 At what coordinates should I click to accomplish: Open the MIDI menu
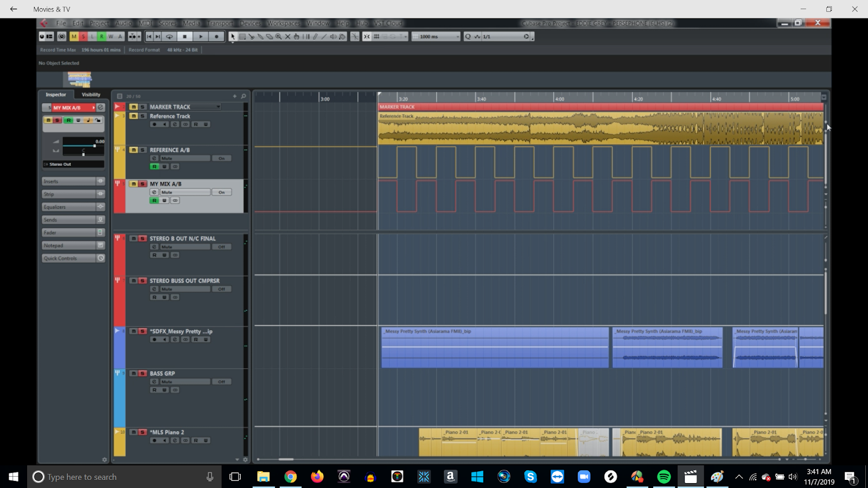(145, 23)
